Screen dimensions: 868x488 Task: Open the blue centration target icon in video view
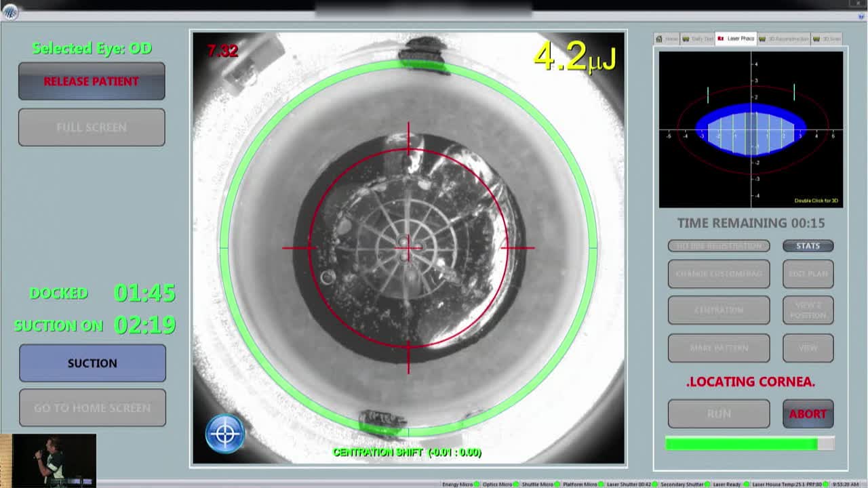224,434
